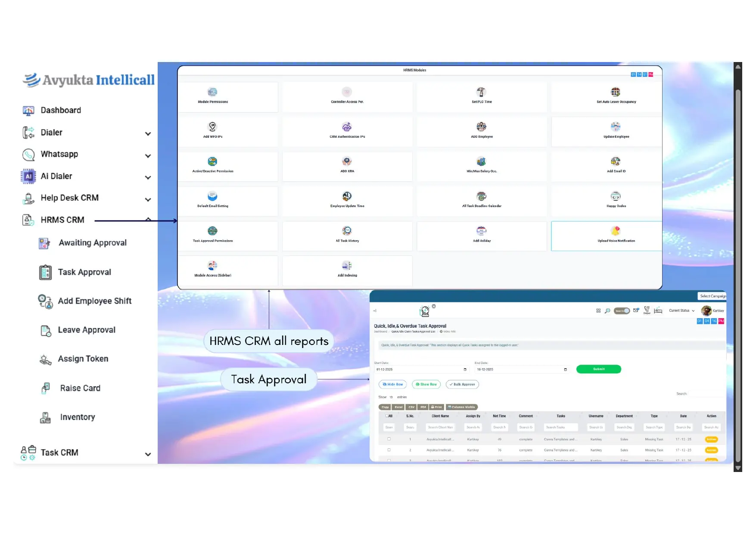Click the Hide Row button
This screenshot has width=756, height=534.
[x=392, y=385]
